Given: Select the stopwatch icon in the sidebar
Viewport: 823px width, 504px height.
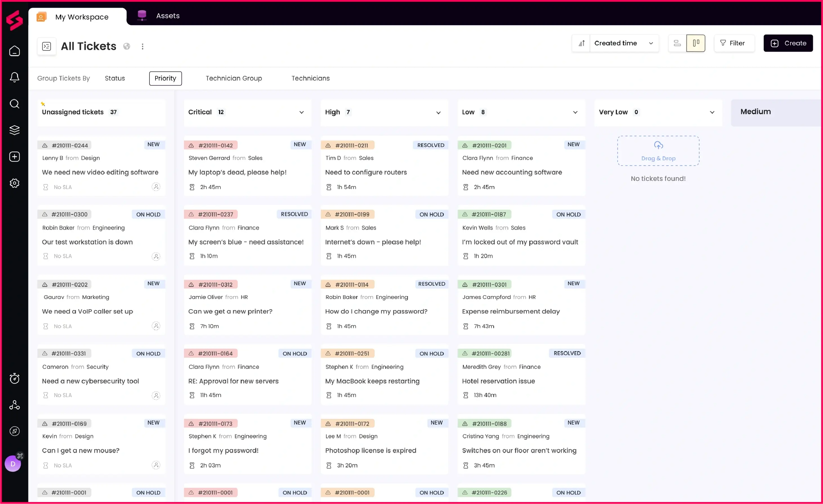Looking at the screenshot, I should pyautogui.click(x=15, y=378).
